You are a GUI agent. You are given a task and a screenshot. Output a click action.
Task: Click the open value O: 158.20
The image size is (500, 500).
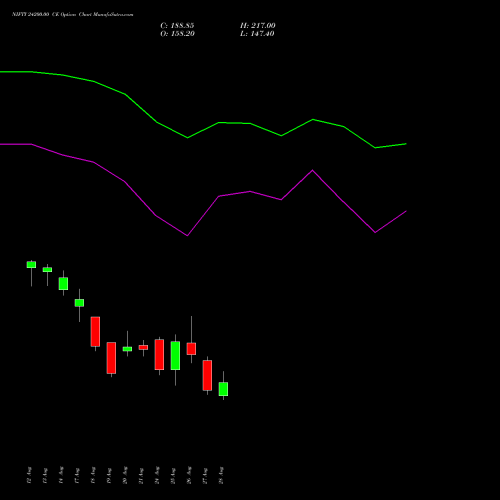tap(177, 34)
